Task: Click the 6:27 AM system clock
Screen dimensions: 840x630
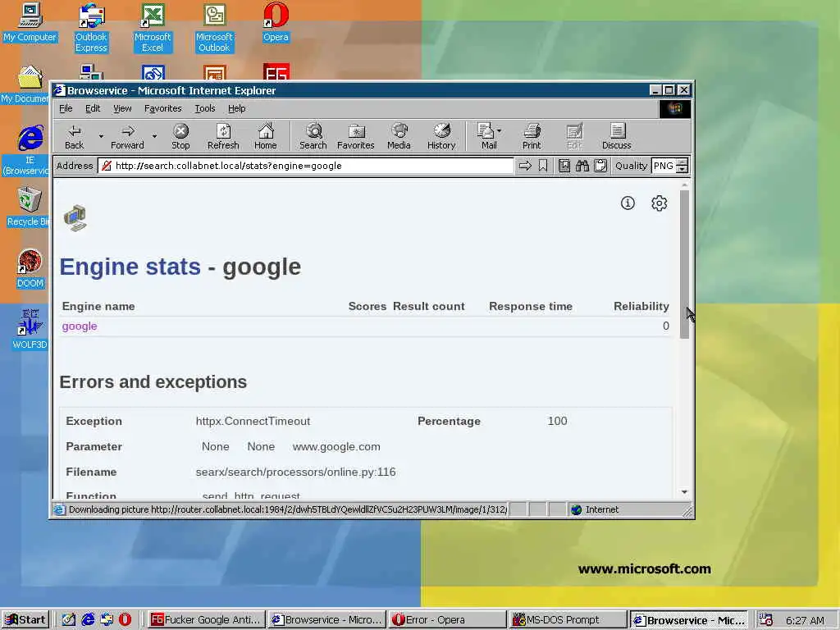Action: click(805, 620)
